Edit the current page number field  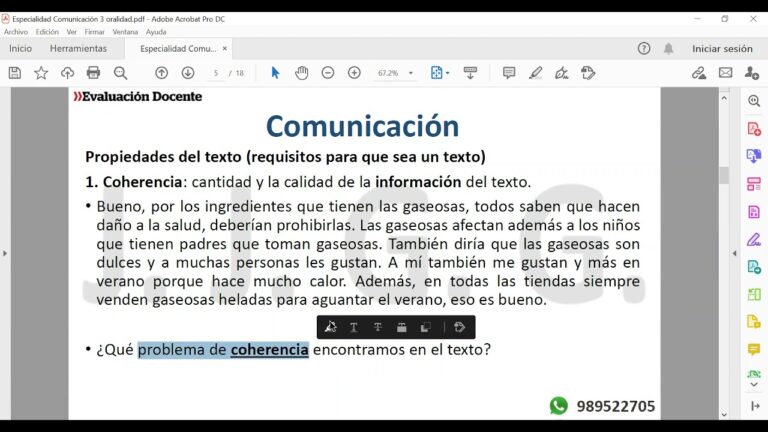tap(216, 73)
